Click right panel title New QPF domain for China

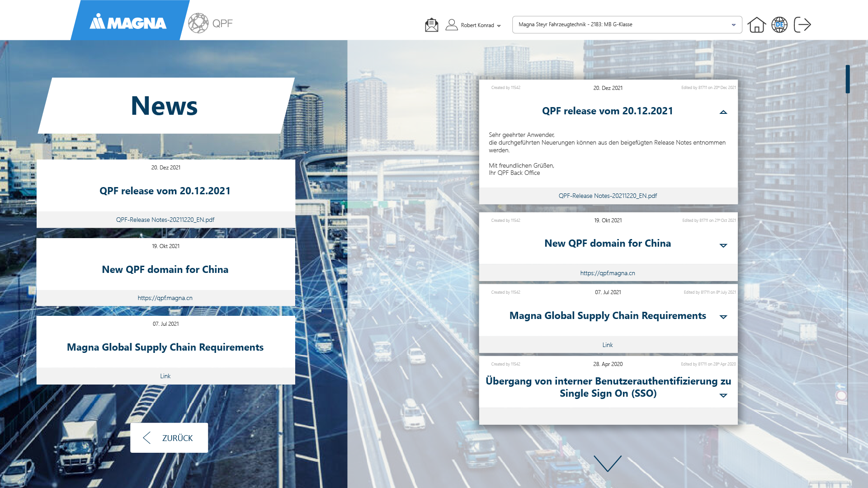[608, 244]
